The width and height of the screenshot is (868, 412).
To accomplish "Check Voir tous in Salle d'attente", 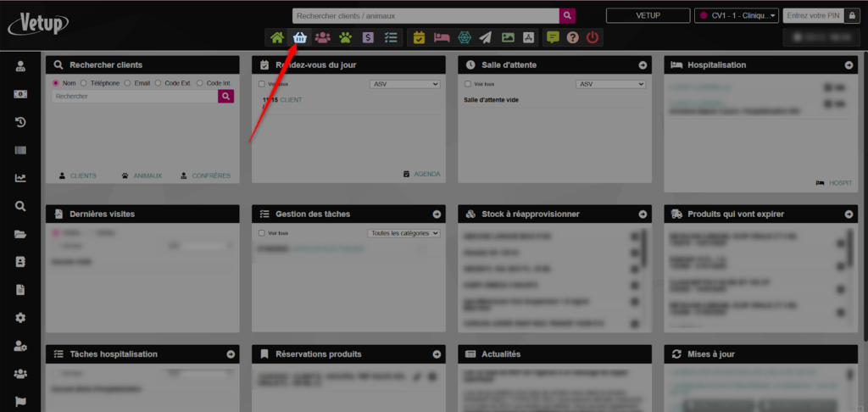I will (468, 84).
